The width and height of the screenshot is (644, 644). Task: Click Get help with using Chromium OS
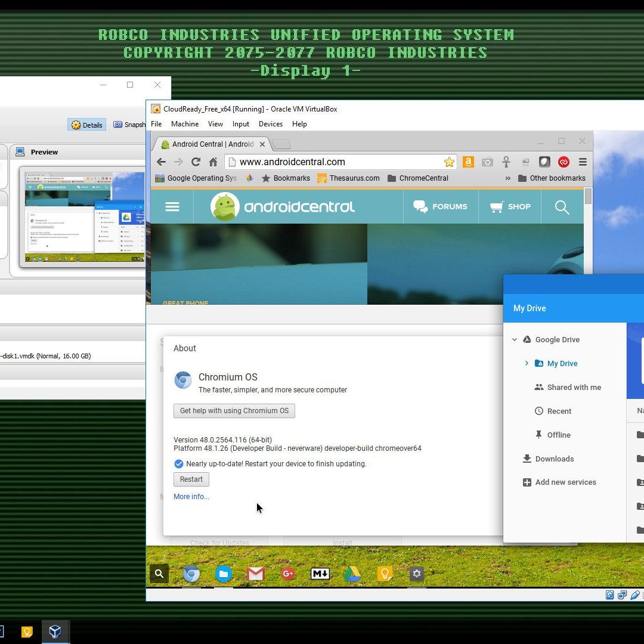[x=234, y=411]
